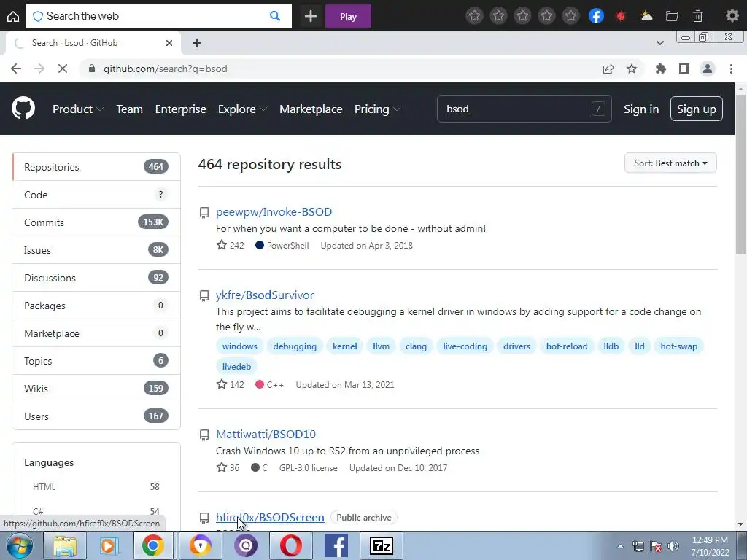747x560 pixels.
Task: Open Opera from the taskbar
Action: click(290, 545)
